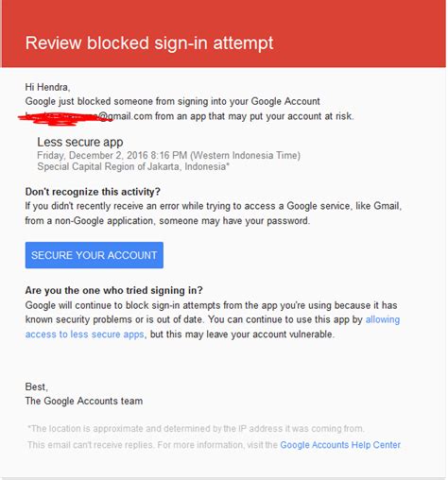The height and width of the screenshot is (480, 448).
Task: Click the location is approximate footnote
Action: pyautogui.click(x=196, y=429)
